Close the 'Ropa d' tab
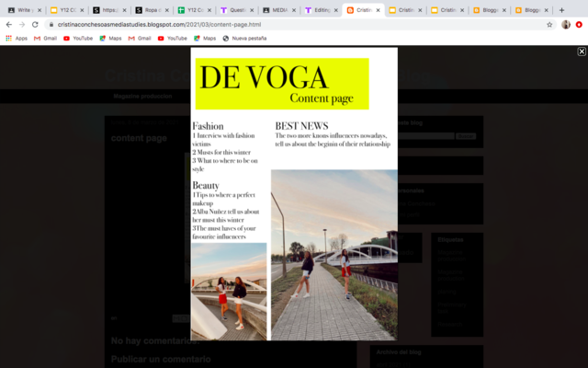The height and width of the screenshot is (368, 588). coord(166,10)
